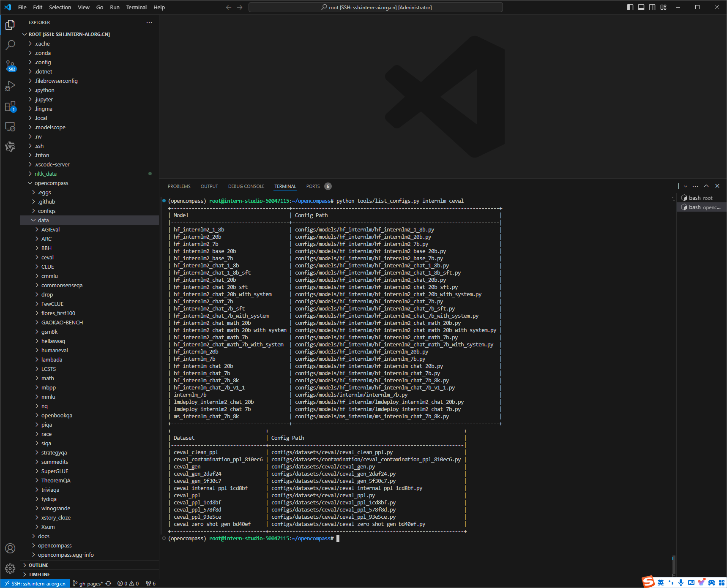Collapse the opencompass folder
Screen dimensions: 727x588
click(x=90, y=183)
